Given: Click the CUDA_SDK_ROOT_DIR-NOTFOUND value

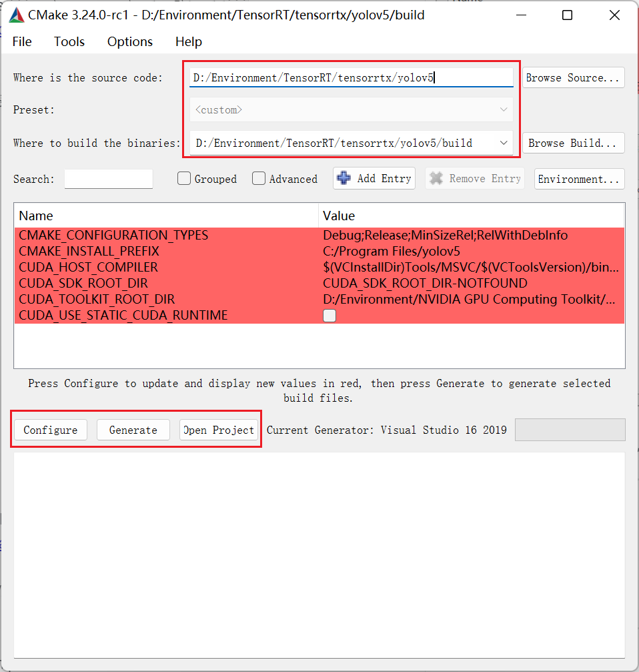Looking at the screenshot, I should [x=426, y=284].
